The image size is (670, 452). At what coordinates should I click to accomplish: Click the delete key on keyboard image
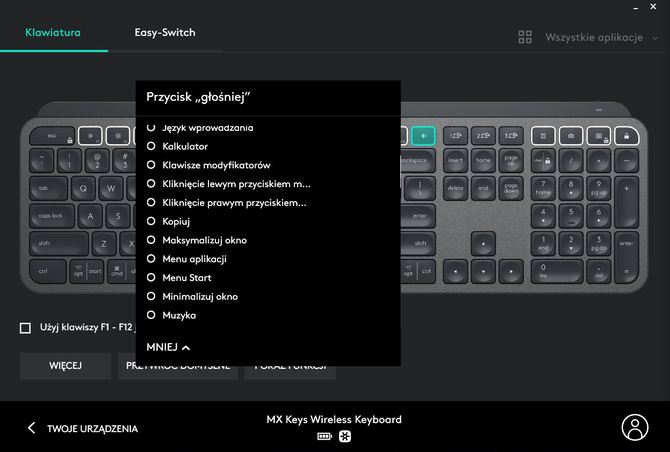(x=455, y=188)
